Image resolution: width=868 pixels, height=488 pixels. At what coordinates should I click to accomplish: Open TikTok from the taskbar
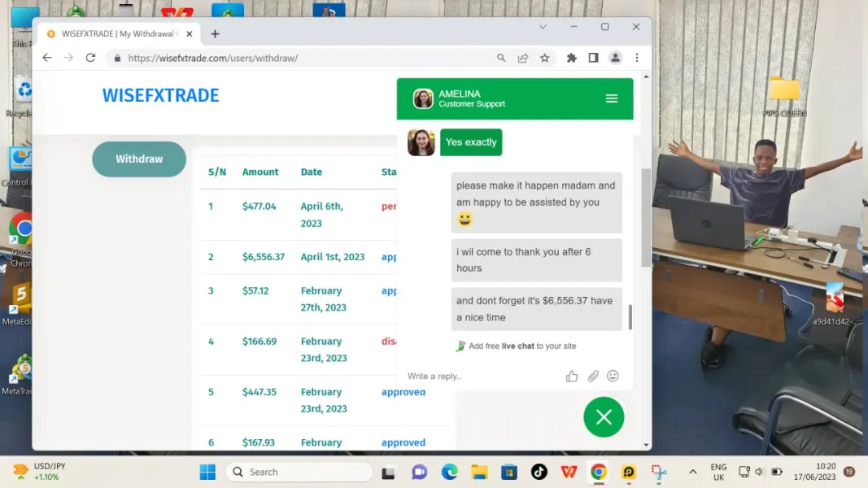click(539, 472)
